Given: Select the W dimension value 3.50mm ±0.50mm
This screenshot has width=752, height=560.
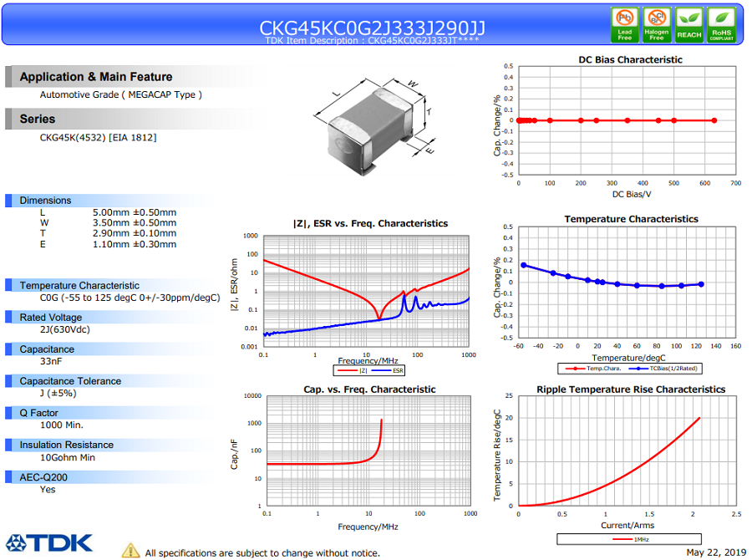Looking at the screenshot, I should [135, 222].
